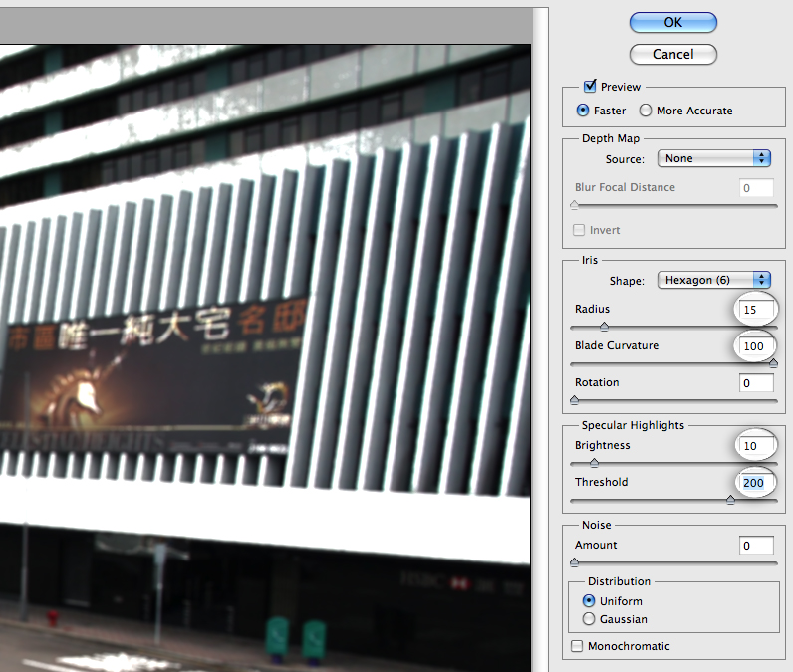Screen dimensions: 793x672
Task: Click the Shape label text
Action: (x=627, y=281)
